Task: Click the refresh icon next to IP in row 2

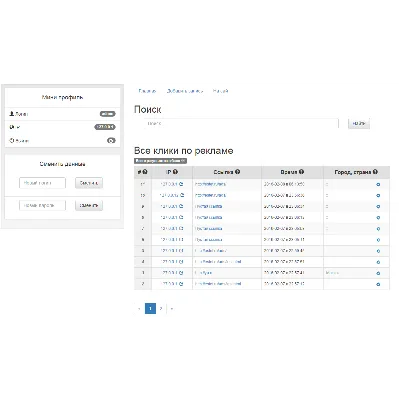Action: (x=181, y=284)
